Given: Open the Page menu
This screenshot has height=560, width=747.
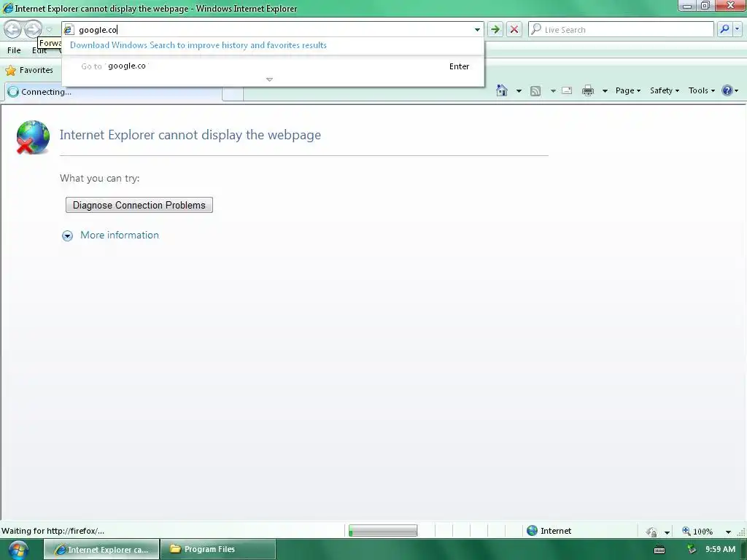Looking at the screenshot, I should pyautogui.click(x=628, y=90).
